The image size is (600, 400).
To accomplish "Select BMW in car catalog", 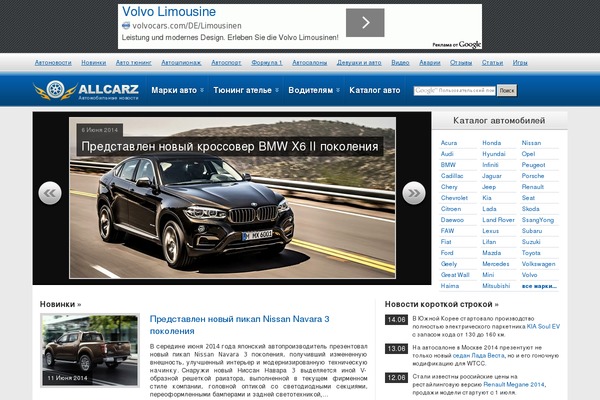I will (x=448, y=165).
